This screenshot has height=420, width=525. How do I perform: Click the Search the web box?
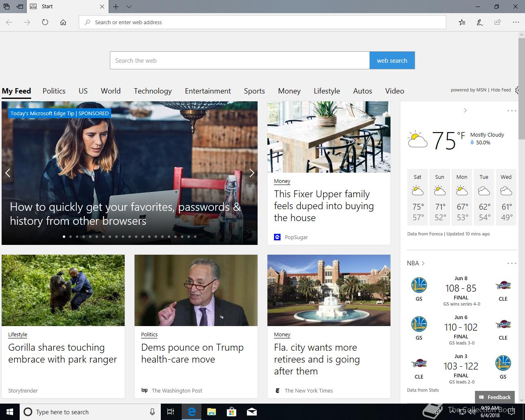coord(240,60)
